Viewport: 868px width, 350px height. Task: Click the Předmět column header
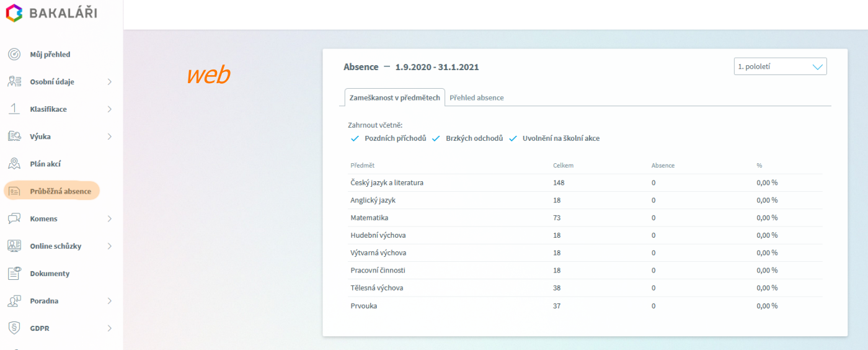tap(362, 166)
